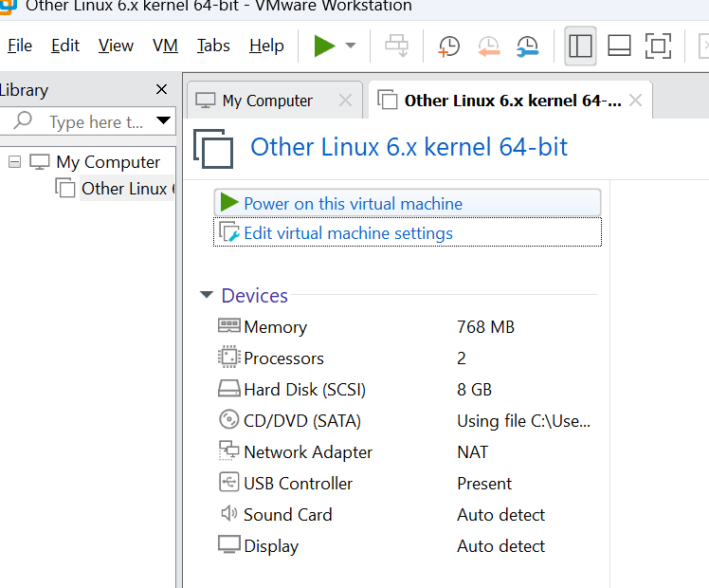Close the Library panel
Screen dimensions: 709x588
[161, 89]
